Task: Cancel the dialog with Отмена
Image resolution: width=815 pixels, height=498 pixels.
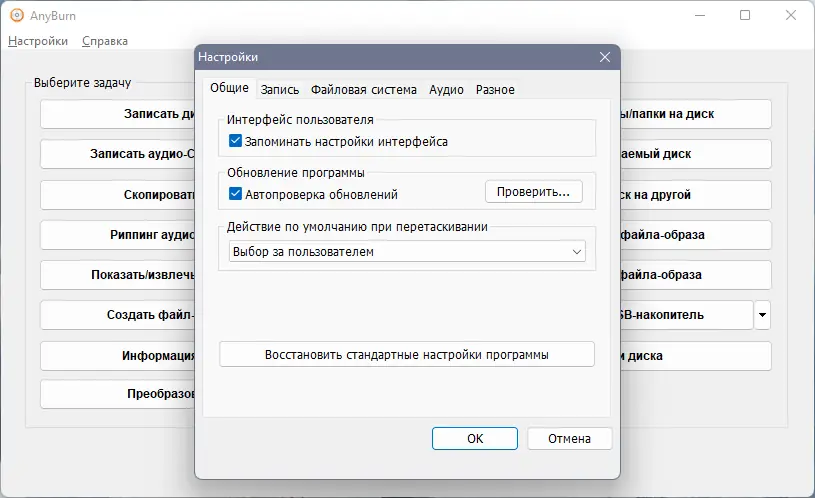Action: [x=569, y=438]
